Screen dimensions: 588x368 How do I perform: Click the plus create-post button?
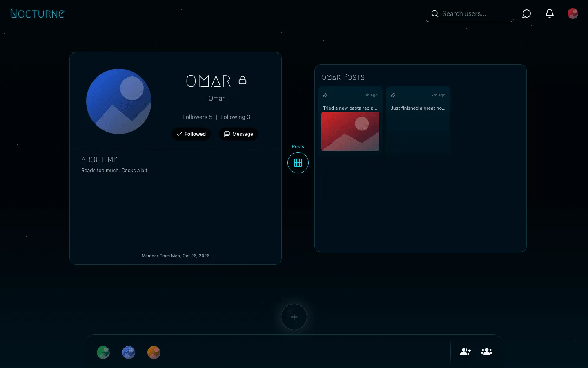point(294,317)
